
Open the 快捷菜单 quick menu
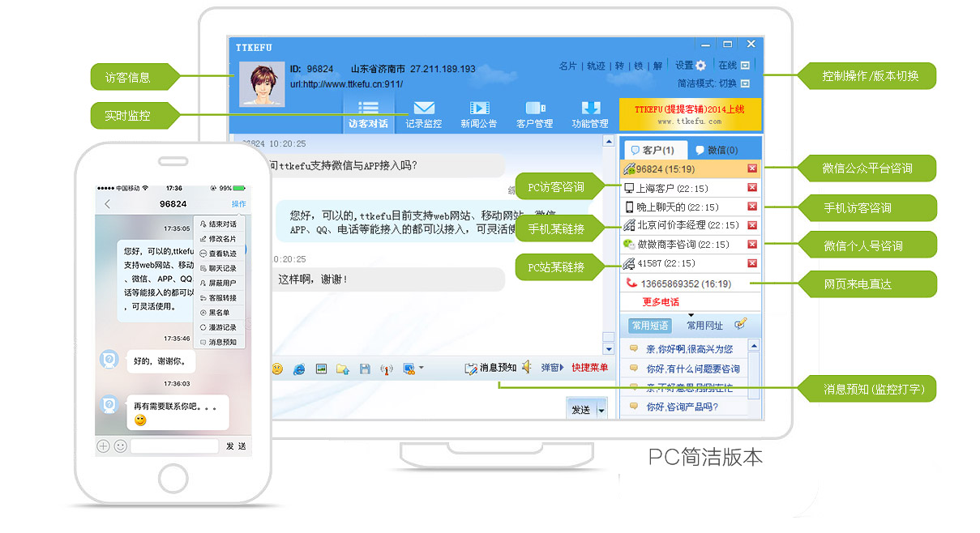pos(590,368)
